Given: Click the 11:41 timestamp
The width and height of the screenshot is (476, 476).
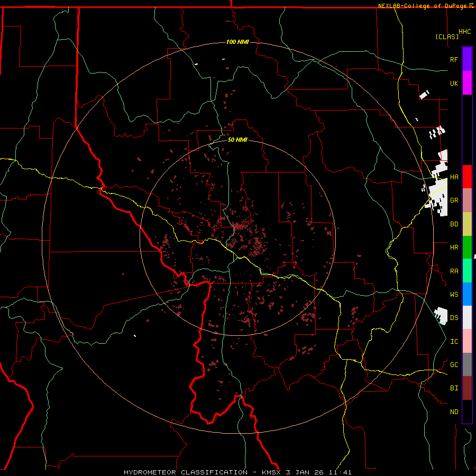Looking at the screenshot, I should click(x=341, y=472).
